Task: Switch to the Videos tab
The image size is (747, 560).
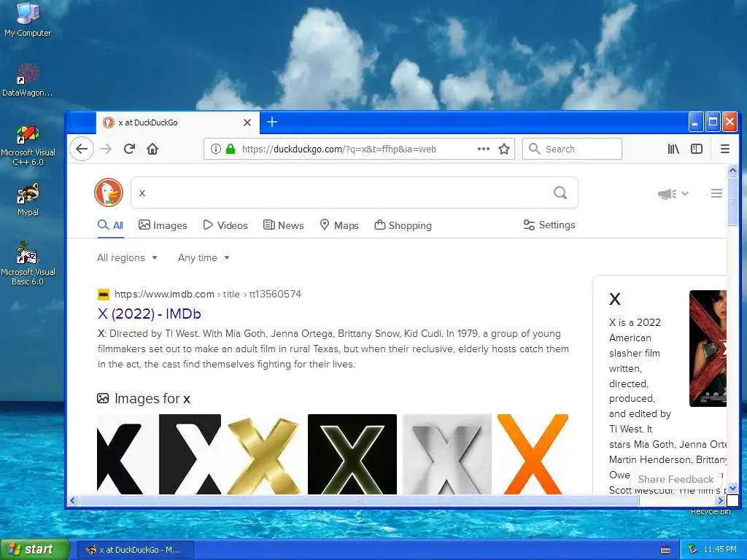Action: pyautogui.click(x=225, y=225)
